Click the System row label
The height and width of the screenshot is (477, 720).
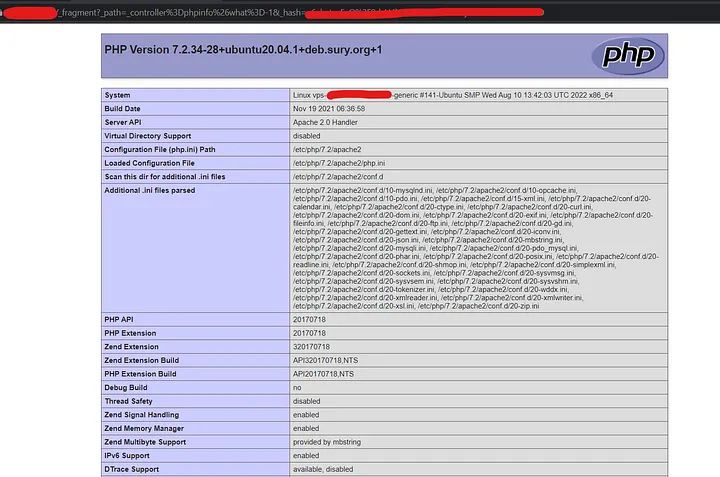[x=117, y=95]
